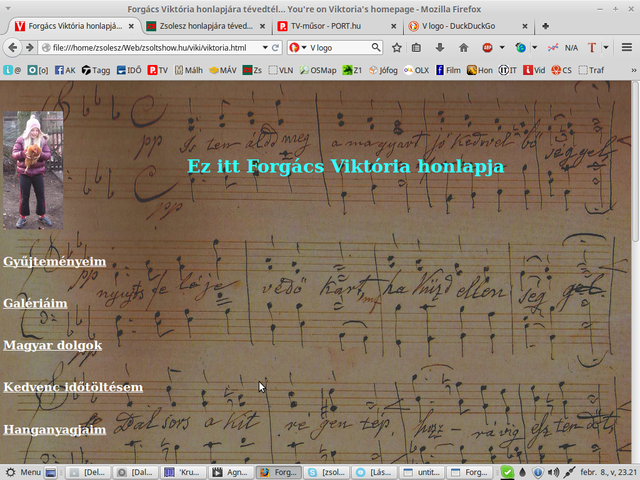The image size is (640, 480).
Task: Open the Downloads arrow icon
Action: [440, 48]
